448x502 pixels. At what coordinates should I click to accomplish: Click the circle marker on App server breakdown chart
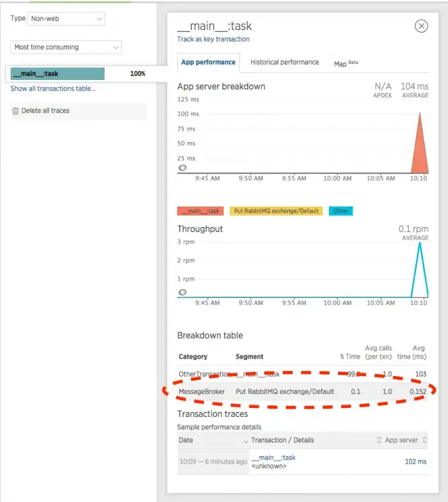(x=182, y=168)
